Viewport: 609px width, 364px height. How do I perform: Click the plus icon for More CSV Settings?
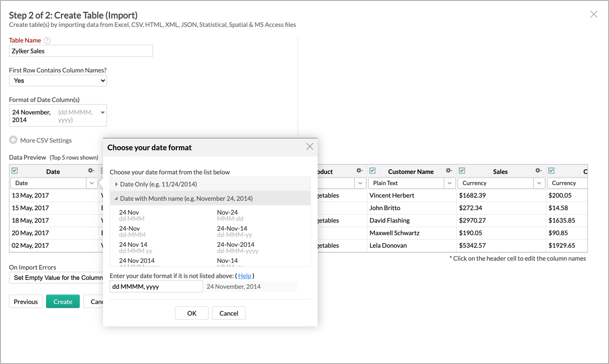[x=13, y=140]
